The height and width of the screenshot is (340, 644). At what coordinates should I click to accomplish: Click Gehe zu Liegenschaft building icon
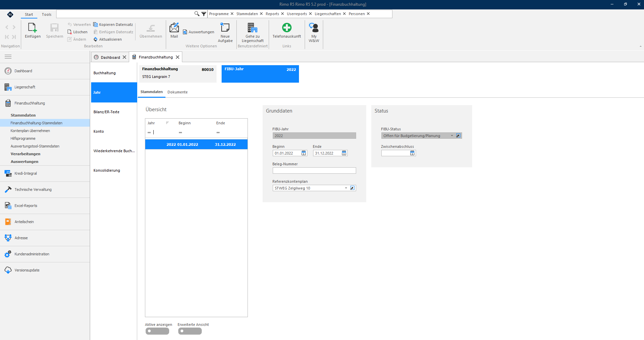click(x=253, y=28)
